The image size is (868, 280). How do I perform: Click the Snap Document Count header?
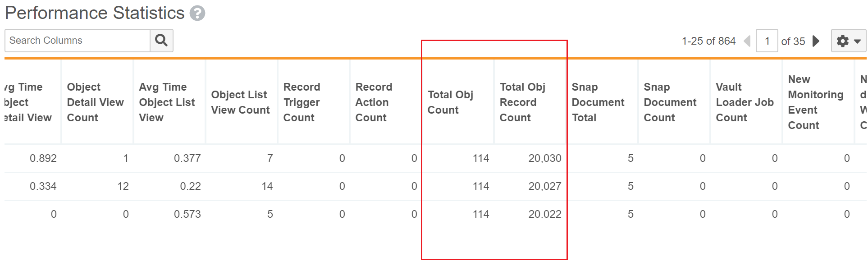tap(670, 102)
